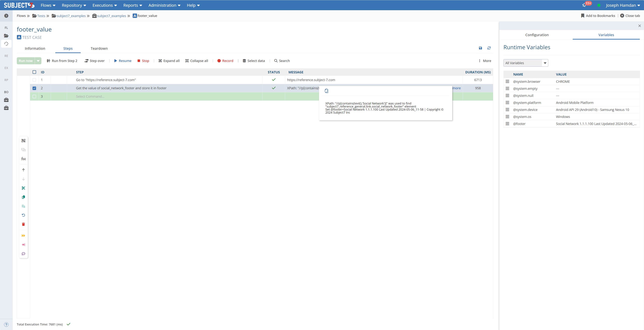Uncheck the step 2 checkbox
The height and width of the screenshot is (330, 644).
tap(34, 88)
